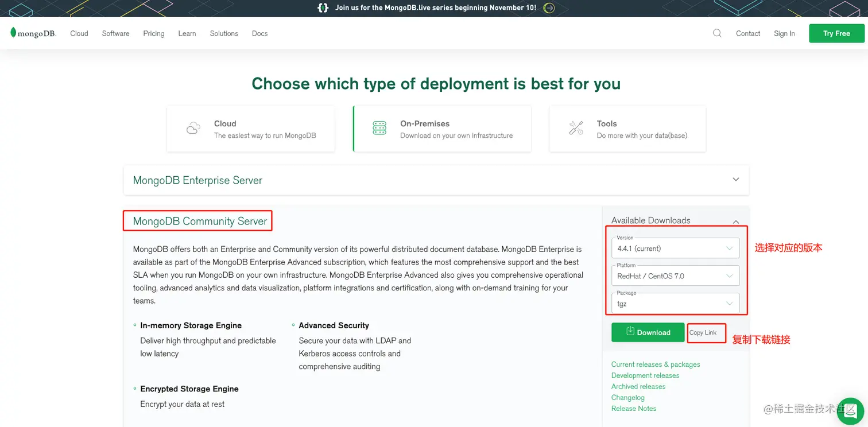The height and width of the screenshot is (427, 868).
Task: Open the Docs menu item
Action: pos(260,33)
